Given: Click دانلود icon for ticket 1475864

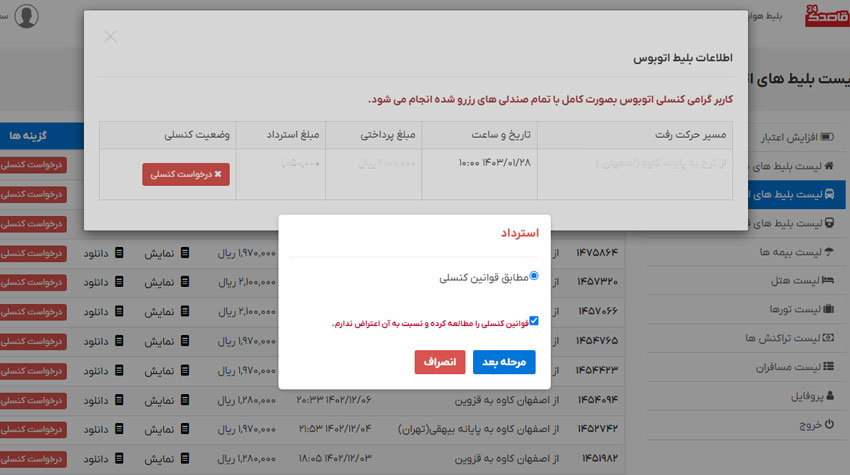Looking at the screenshot, I should (119, 253).
